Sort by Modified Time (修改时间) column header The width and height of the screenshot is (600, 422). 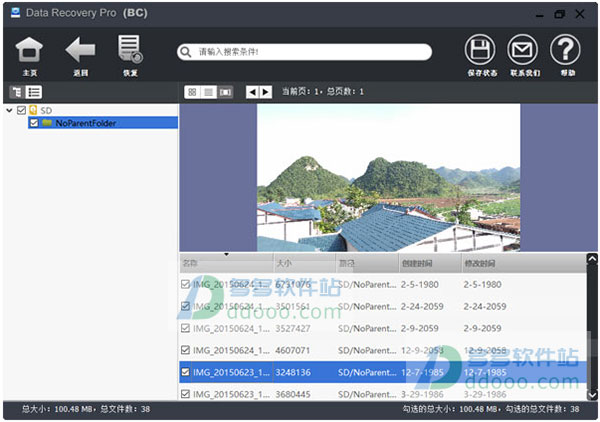click(x=523, y=263)
